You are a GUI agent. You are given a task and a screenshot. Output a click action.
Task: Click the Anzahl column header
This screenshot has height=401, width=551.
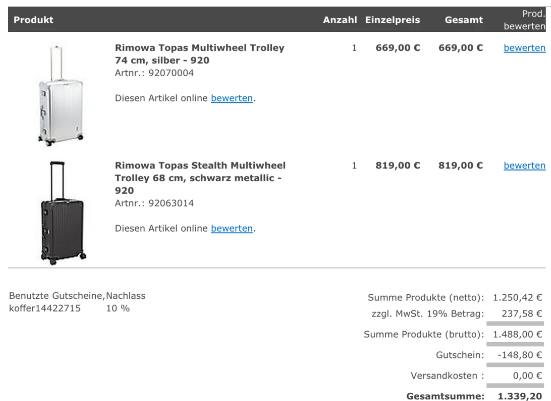(x=340, y=20)
